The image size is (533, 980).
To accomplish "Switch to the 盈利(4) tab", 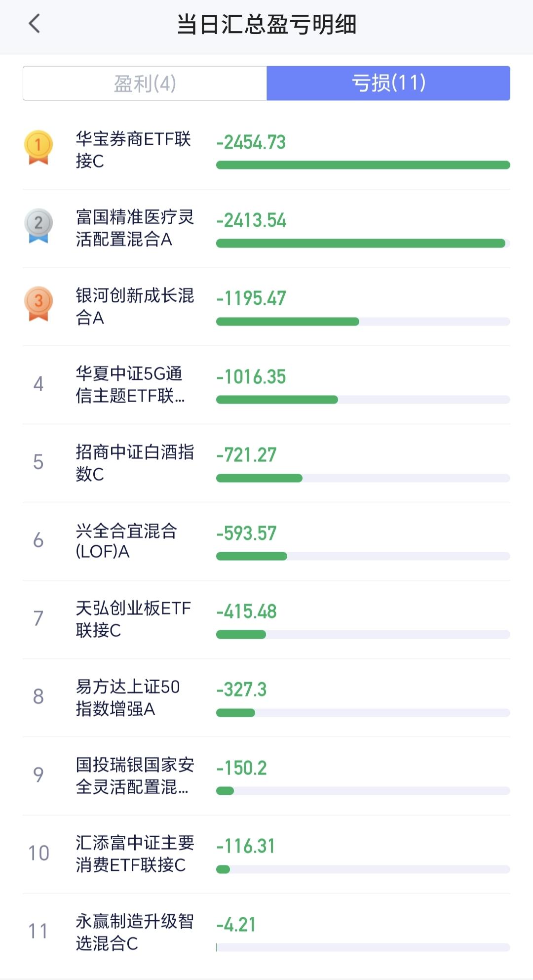I will pos(145,83).
